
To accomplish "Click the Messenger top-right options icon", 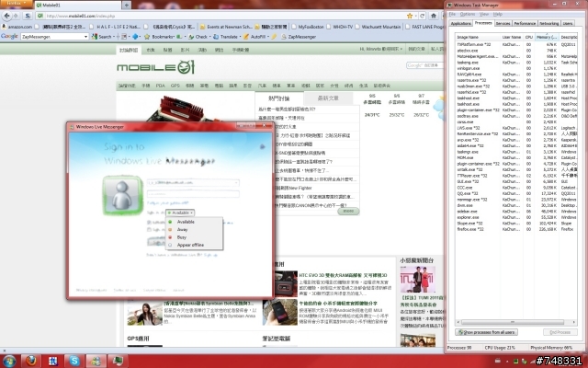I will tap(262, 146).
